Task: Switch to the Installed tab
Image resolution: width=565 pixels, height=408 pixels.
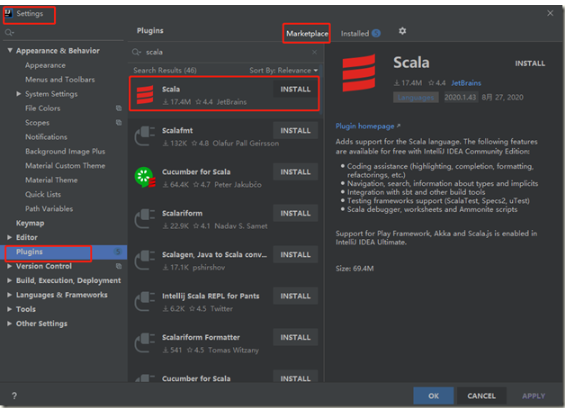Action: tap(360, 34)
